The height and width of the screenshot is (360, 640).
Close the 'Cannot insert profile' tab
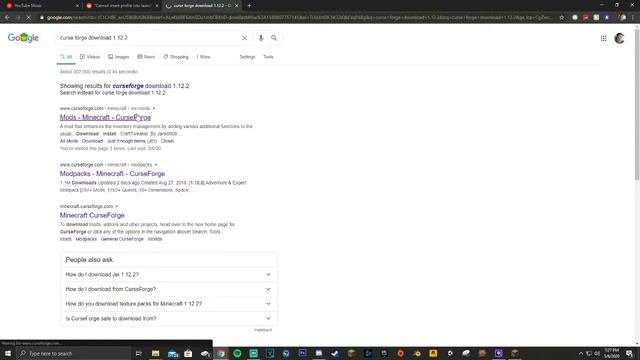tap(157, 6)
